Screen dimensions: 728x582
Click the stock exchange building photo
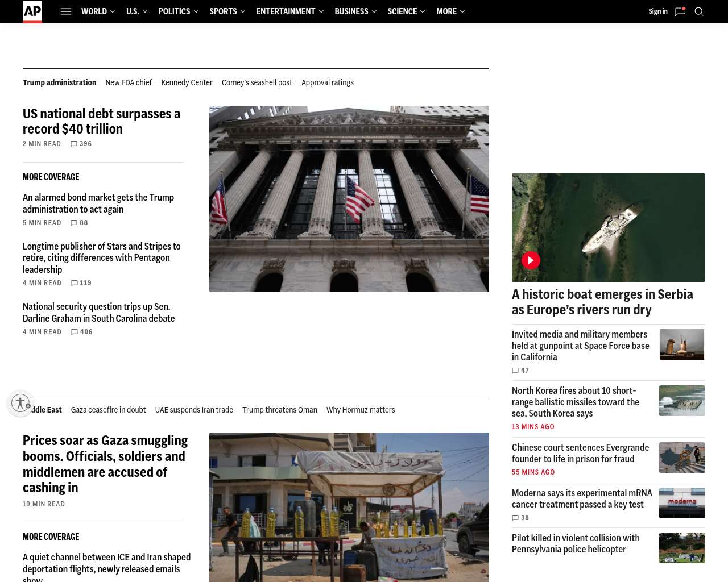click(x=349, y=199)
